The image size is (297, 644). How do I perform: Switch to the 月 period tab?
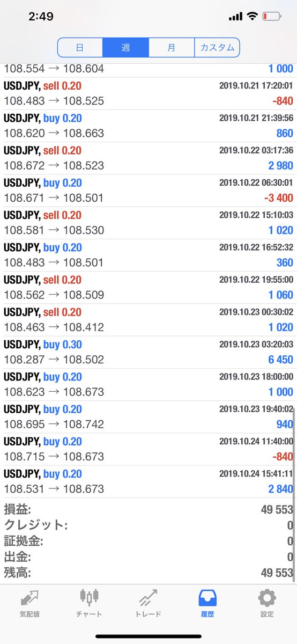[171, 47]
